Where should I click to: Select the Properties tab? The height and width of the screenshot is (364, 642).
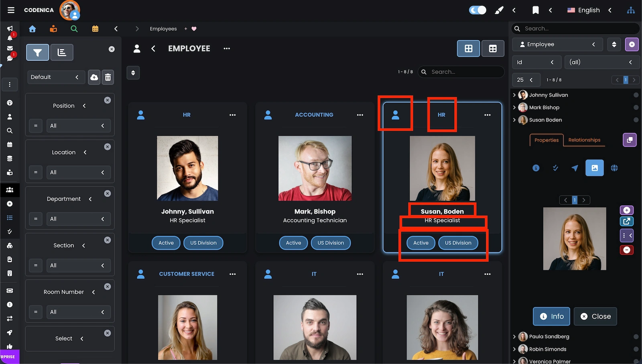coord(546,140)
